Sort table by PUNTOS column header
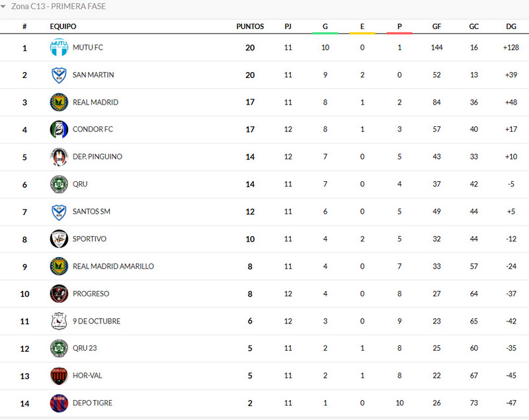 (x=250, y=26)
